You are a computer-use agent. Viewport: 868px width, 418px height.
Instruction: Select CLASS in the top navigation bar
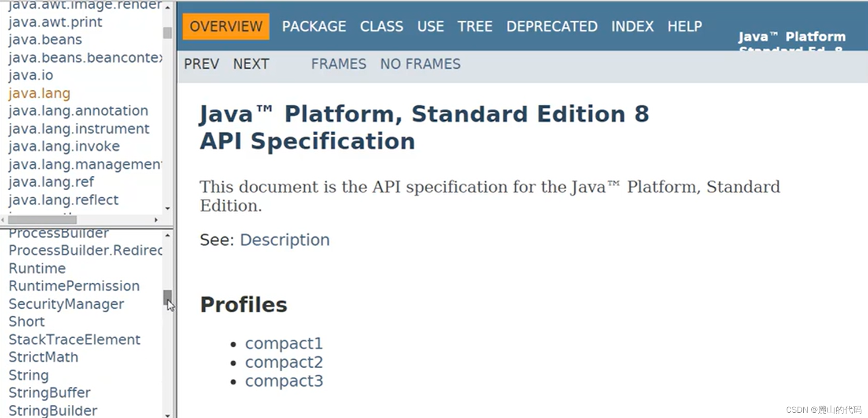tap(381, 26)
